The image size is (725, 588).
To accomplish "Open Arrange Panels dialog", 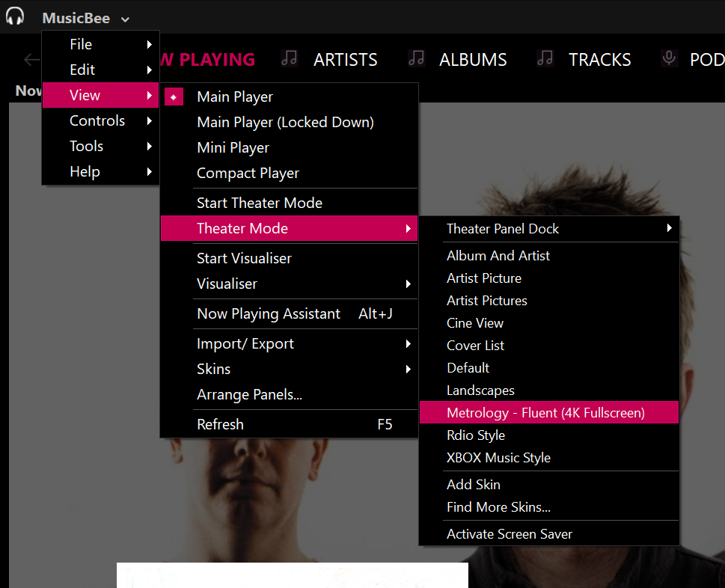I will coord(289,395).
